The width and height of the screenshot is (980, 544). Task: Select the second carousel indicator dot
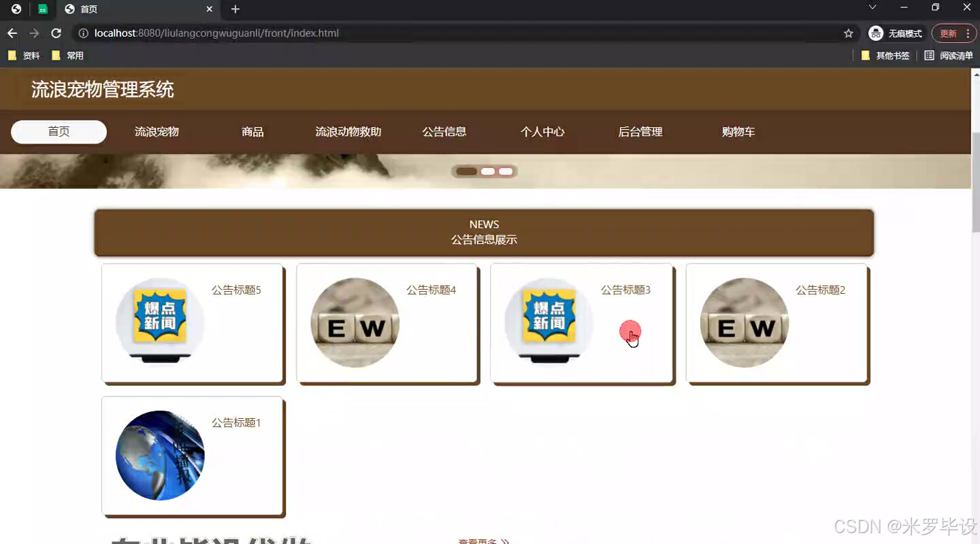[488, 171]
